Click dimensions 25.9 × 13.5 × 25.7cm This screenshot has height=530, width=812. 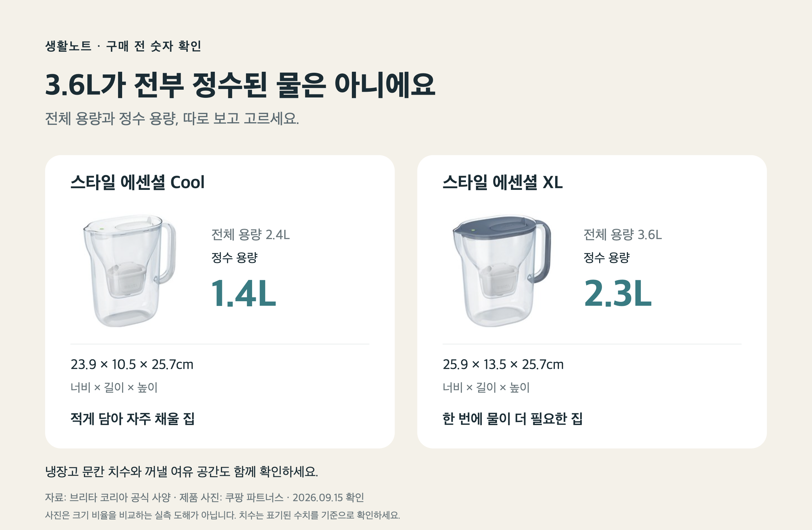point(503,365)
